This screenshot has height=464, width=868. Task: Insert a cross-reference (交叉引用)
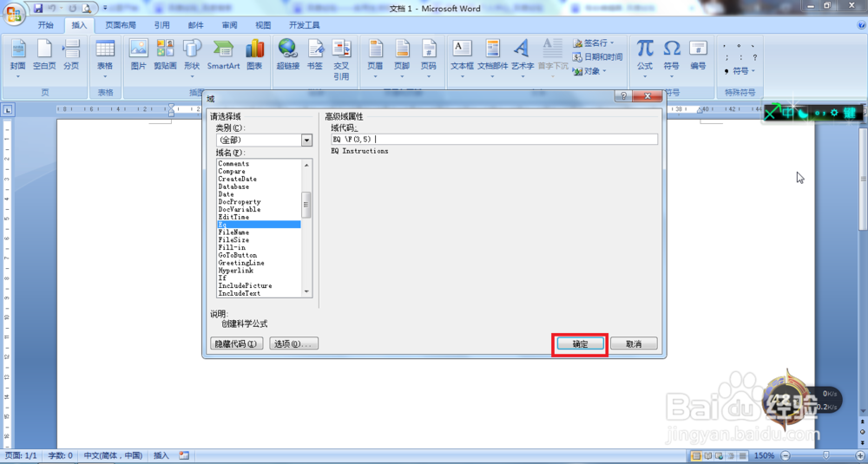tap(341, 59)
